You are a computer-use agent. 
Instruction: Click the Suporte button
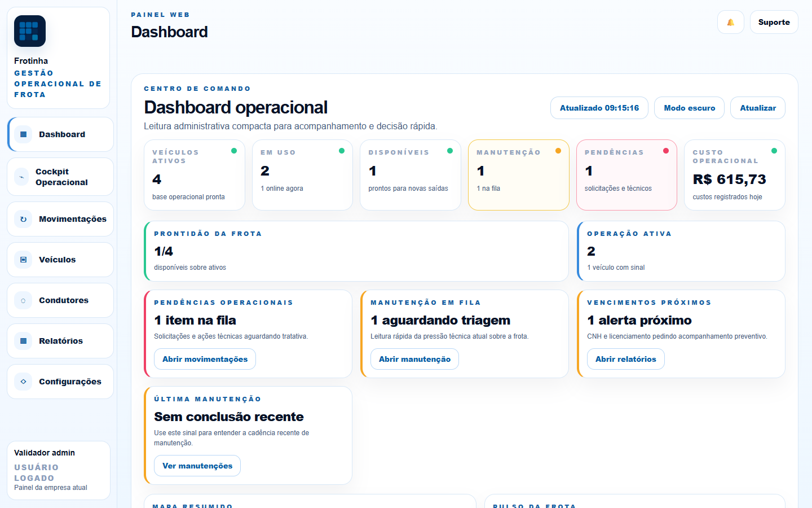pyautogui.click(x=774, y=22)
